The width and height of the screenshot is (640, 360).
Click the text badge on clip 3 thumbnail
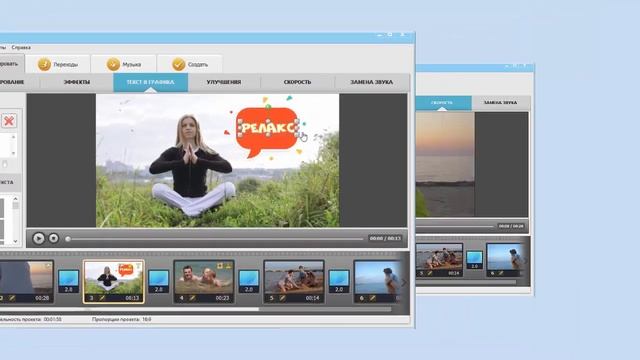[138, 266]
